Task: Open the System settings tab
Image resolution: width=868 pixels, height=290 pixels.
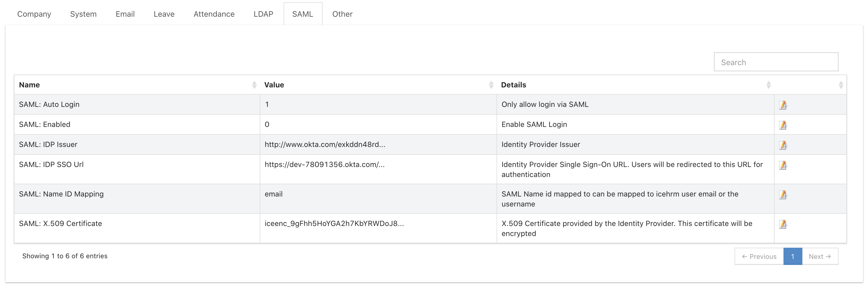Action: click(x=83, y=14)
